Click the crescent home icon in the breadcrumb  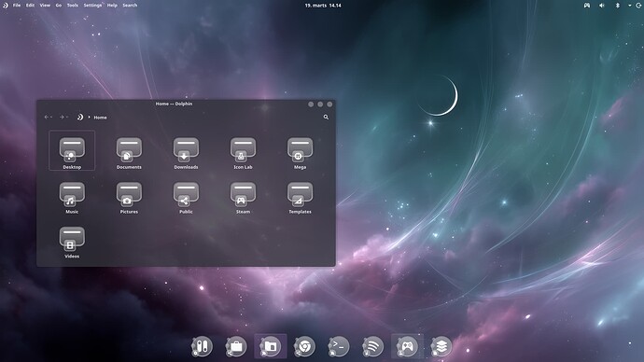[x=80, y=117]
